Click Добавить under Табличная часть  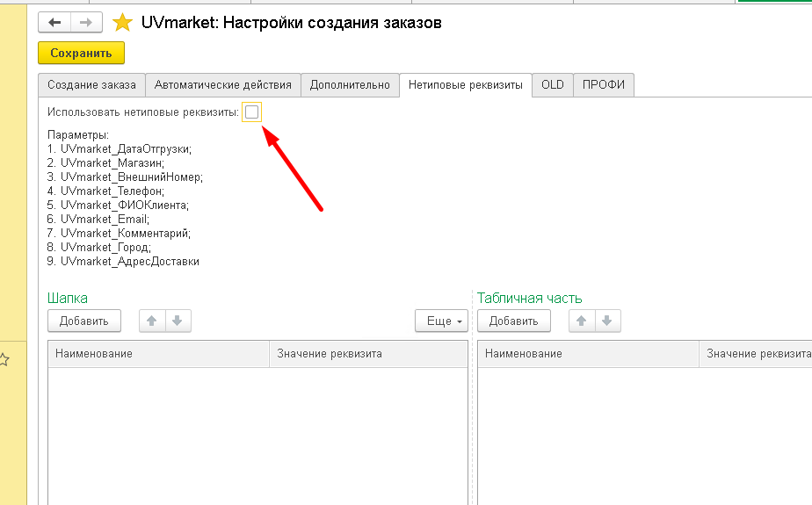tap(514, 321)
